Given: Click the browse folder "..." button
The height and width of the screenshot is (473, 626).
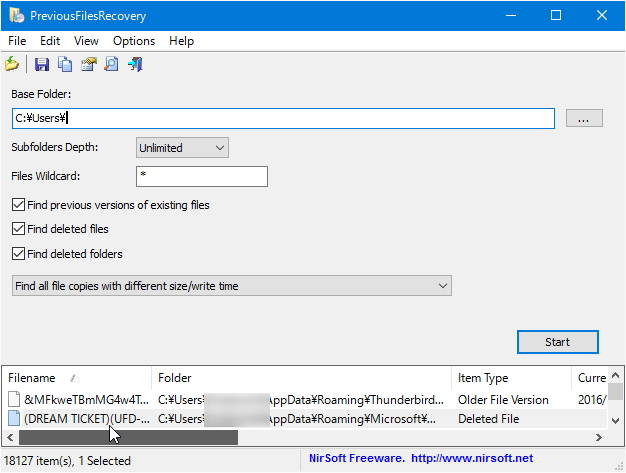Looking at the screenshot, I should click(x=584, y=118).
